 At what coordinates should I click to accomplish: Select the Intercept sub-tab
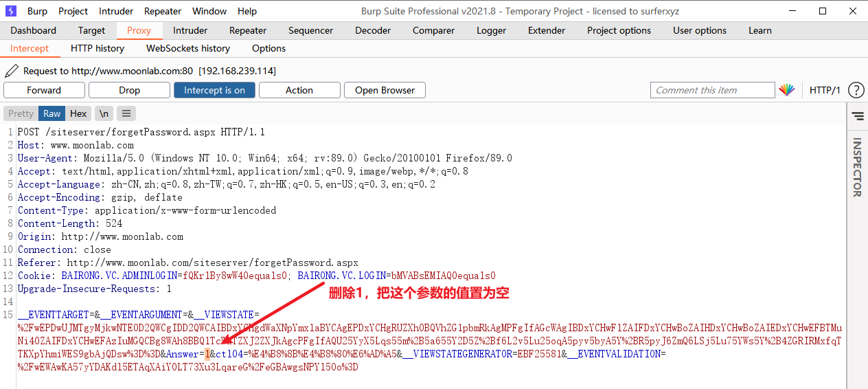(x=30, y=48)
